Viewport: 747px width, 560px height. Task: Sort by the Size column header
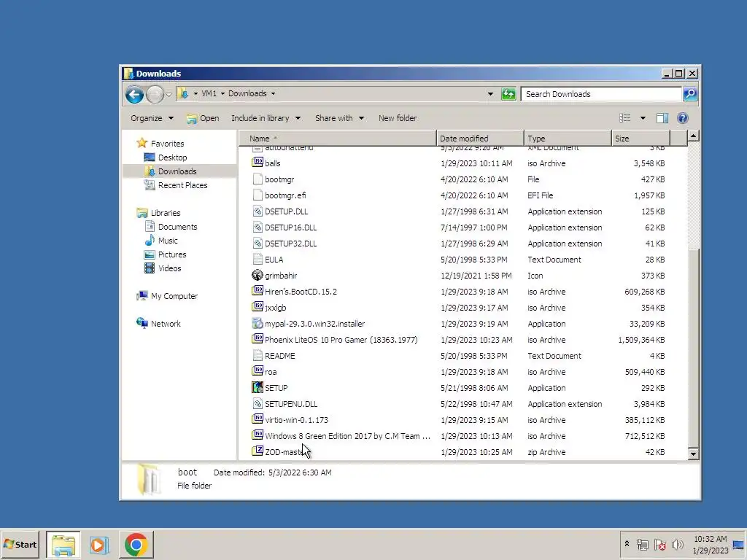[641, 138]
